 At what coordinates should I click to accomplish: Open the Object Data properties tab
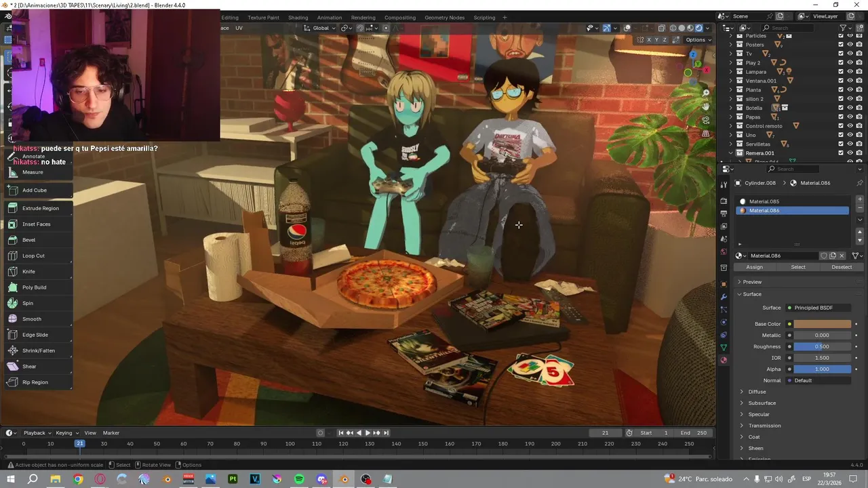pos(724,347)
